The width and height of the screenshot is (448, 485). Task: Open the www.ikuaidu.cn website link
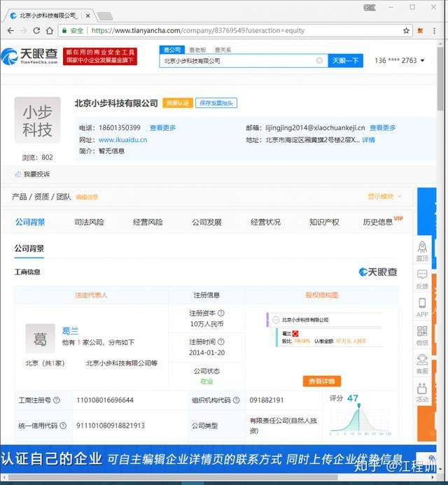[122, 140]
